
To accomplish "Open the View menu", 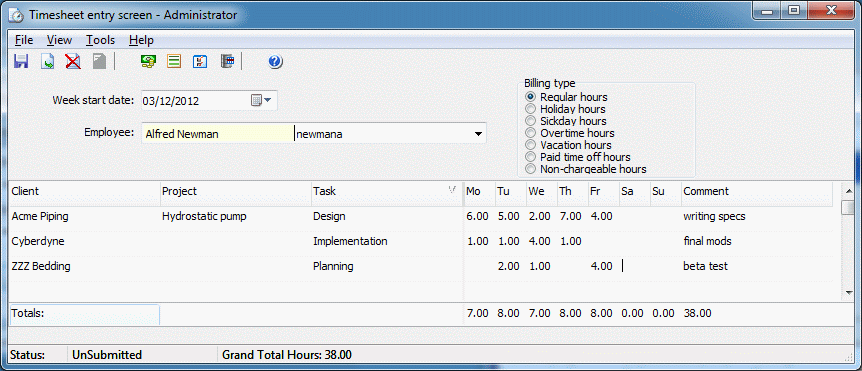I will tap(59, 40).
